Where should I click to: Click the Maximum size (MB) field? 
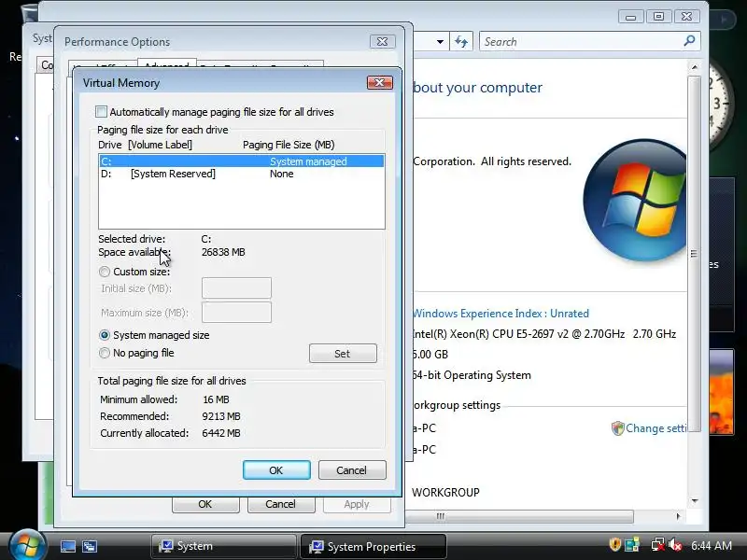point(236,313)
